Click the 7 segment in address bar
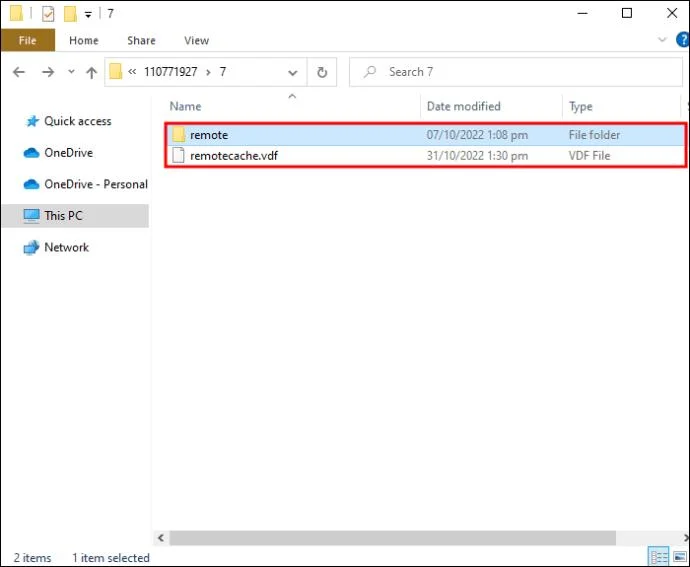This screenshot has height=567, width=690. click(223, 72)
